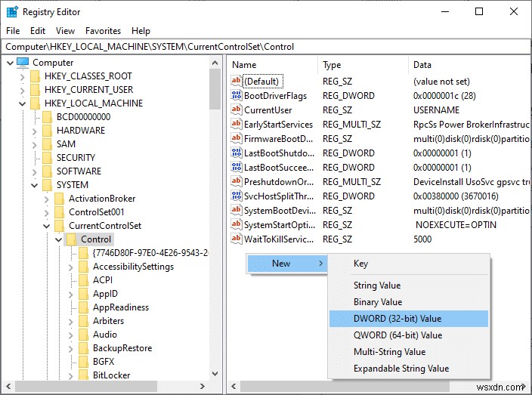Image resolution: width=532 pixels, height=395 pixels.
Task: Click the binary icon beside LastBootSuccee...
Action: click(236, 167)
